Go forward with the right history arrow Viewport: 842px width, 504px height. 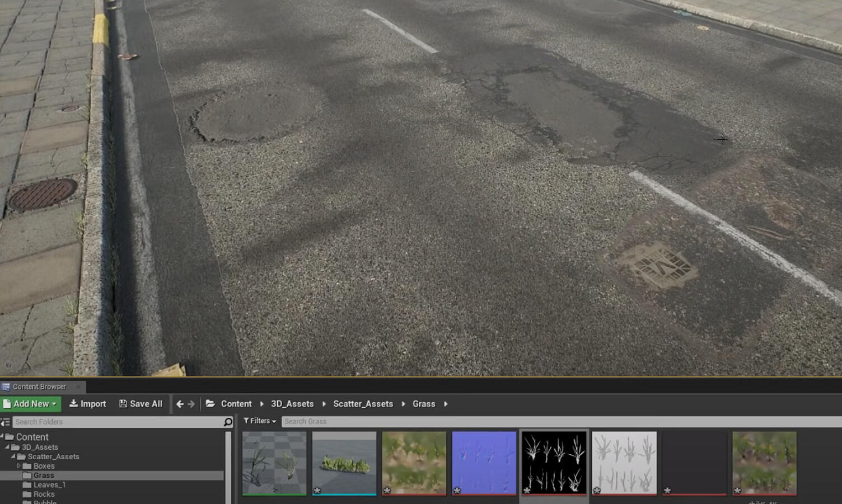[191, 404]
